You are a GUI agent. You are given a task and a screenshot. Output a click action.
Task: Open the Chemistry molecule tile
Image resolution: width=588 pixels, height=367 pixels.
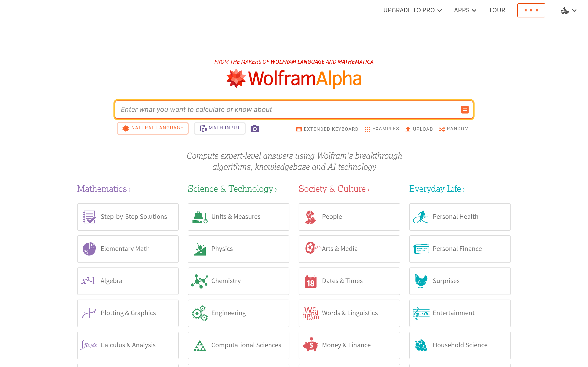point(238,281)
